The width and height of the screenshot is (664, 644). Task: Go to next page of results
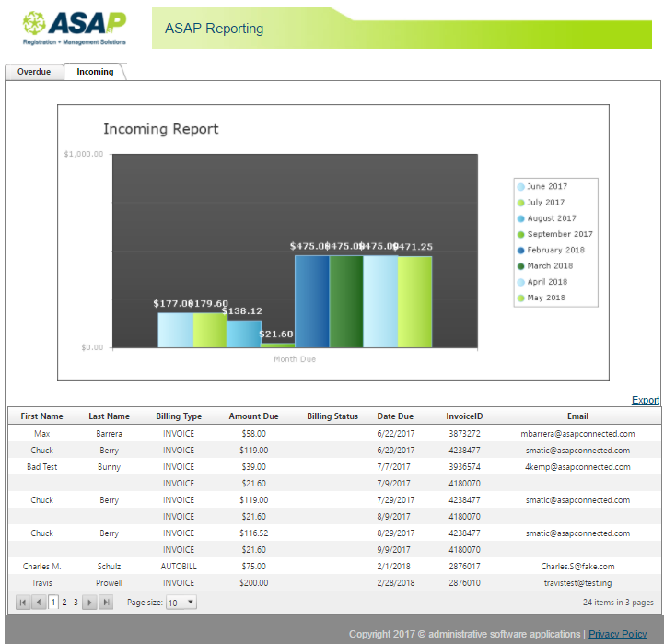[89, 603]
